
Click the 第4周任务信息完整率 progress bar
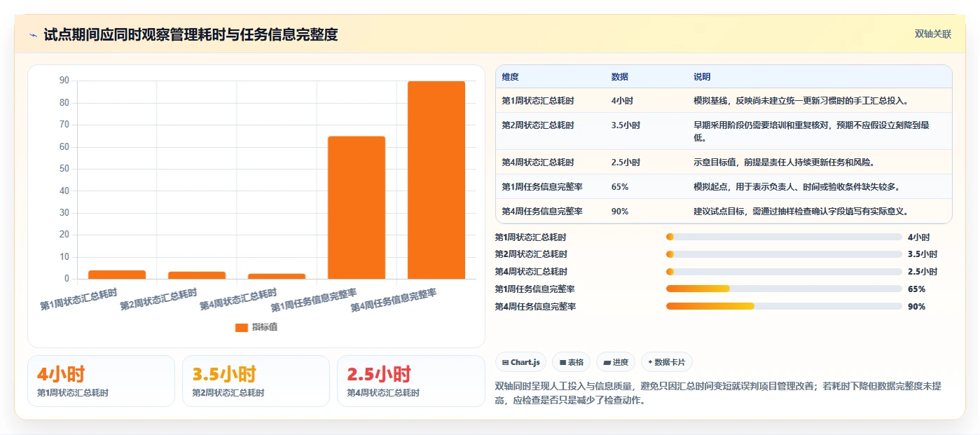coord(784,306)
